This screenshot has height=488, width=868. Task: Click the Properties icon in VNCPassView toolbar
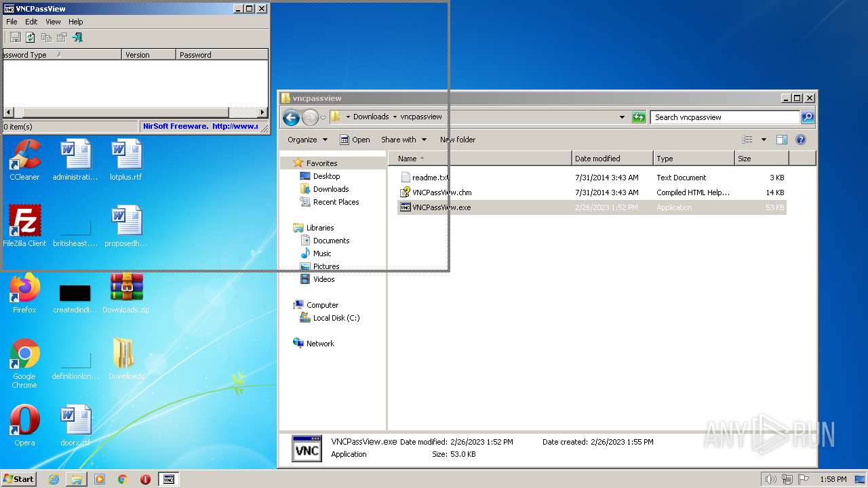click(x=62, y=37)
